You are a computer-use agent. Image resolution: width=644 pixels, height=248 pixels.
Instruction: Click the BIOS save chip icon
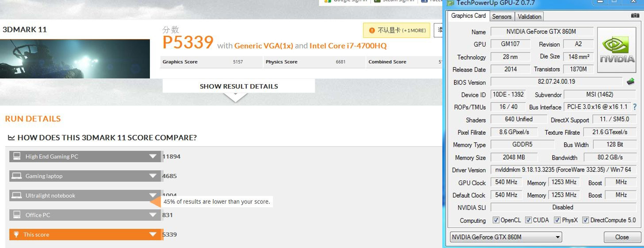pyautogui.click(x=631, y=81)
